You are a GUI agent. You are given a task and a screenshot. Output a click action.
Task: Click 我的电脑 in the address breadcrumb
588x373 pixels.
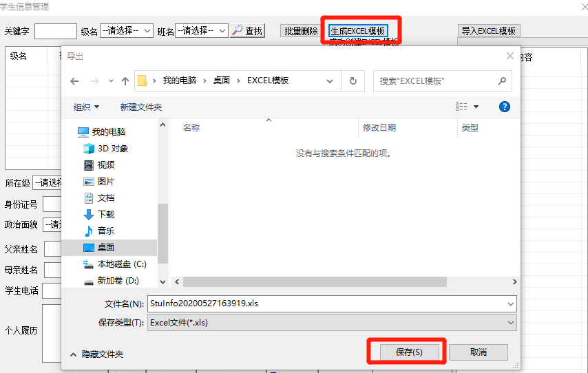pyautogui.click(x=180, y=81)
